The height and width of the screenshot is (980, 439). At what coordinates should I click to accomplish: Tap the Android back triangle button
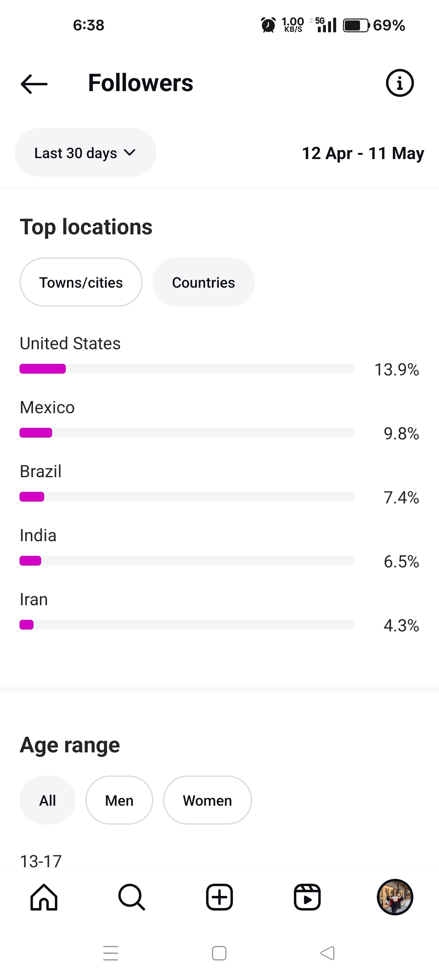click(x=327, y=953)
